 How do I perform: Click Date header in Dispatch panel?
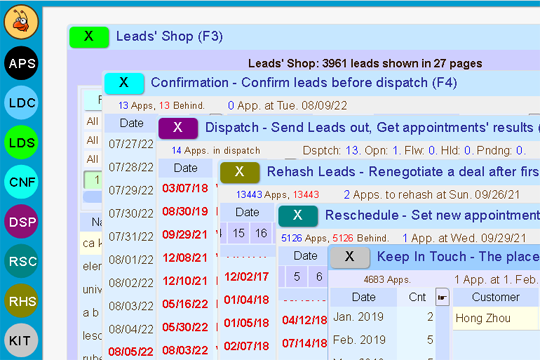pyautogui.click(x=185, y=168)
